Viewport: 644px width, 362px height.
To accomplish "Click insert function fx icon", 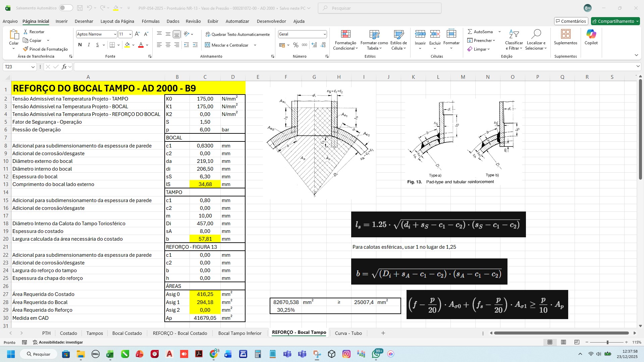I will 64,67.
